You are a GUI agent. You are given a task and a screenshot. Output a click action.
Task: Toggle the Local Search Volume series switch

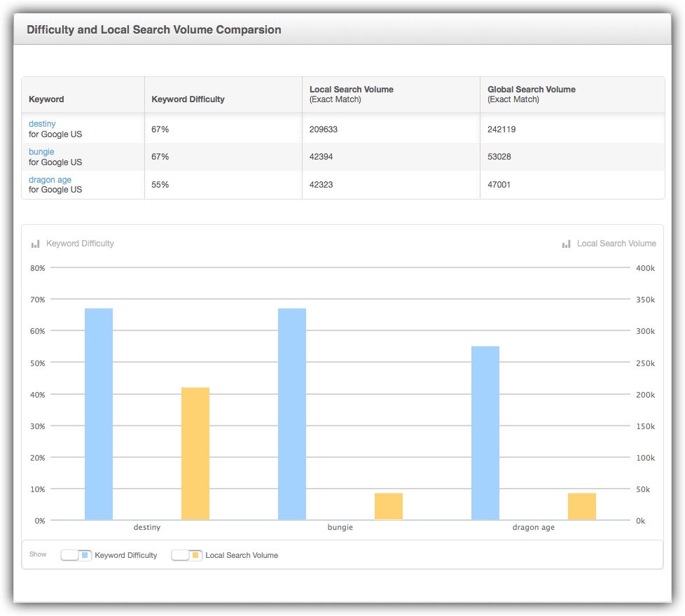click(x=186, y=555)
